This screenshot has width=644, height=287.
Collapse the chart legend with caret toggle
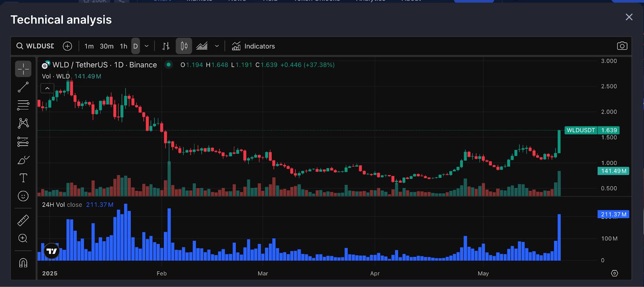(47, 88)
